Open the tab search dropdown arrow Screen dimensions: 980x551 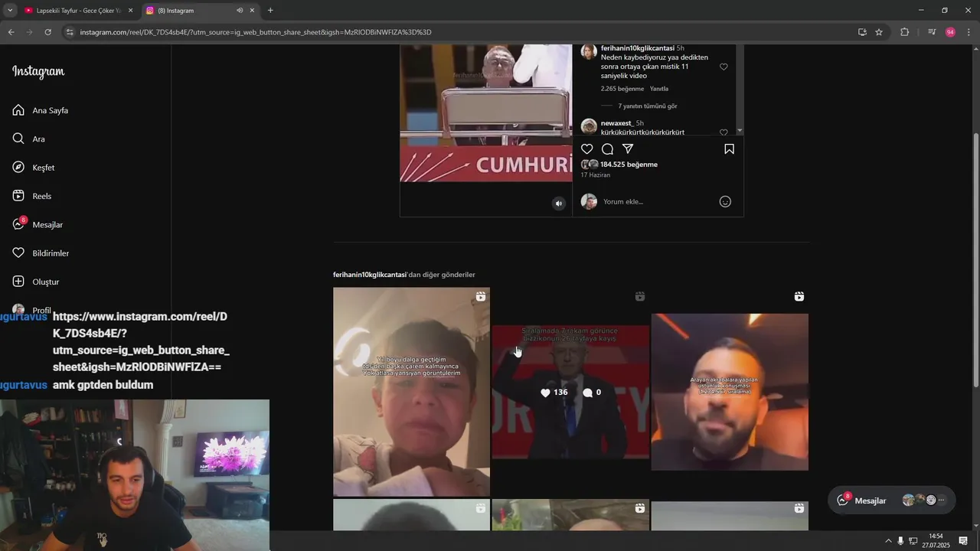pyautogui.click(x=9, y=11)
